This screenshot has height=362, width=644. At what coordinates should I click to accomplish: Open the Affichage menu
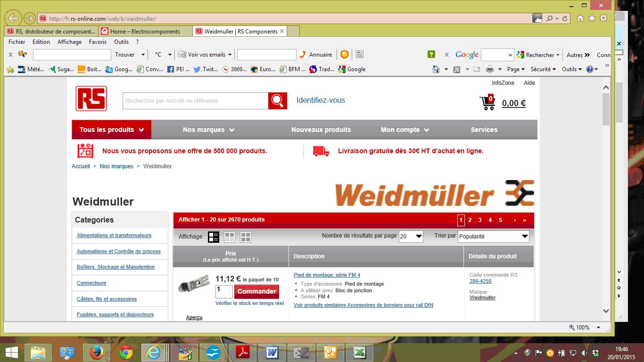(69, 42)
